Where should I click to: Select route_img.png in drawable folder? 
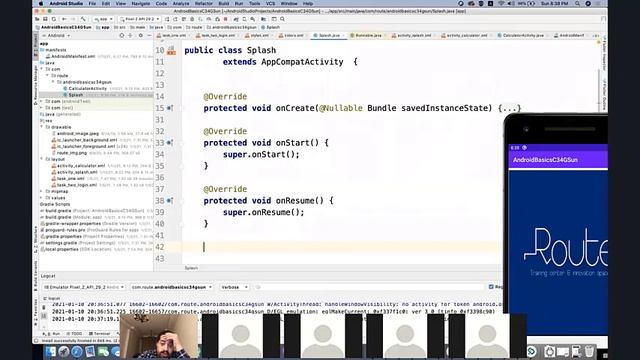71,153
